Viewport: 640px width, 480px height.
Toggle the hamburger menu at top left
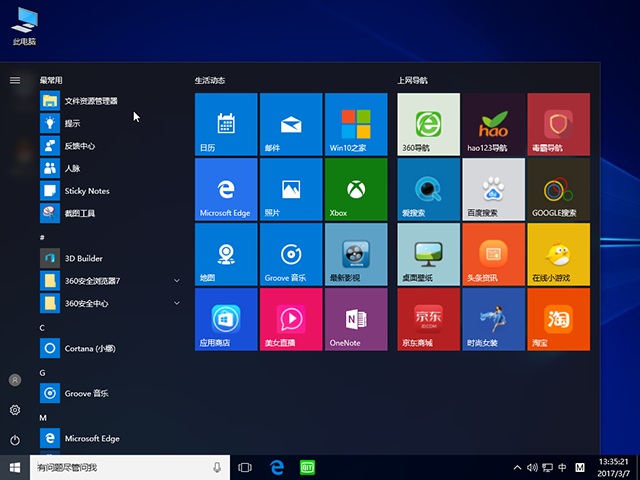point(15,80)
